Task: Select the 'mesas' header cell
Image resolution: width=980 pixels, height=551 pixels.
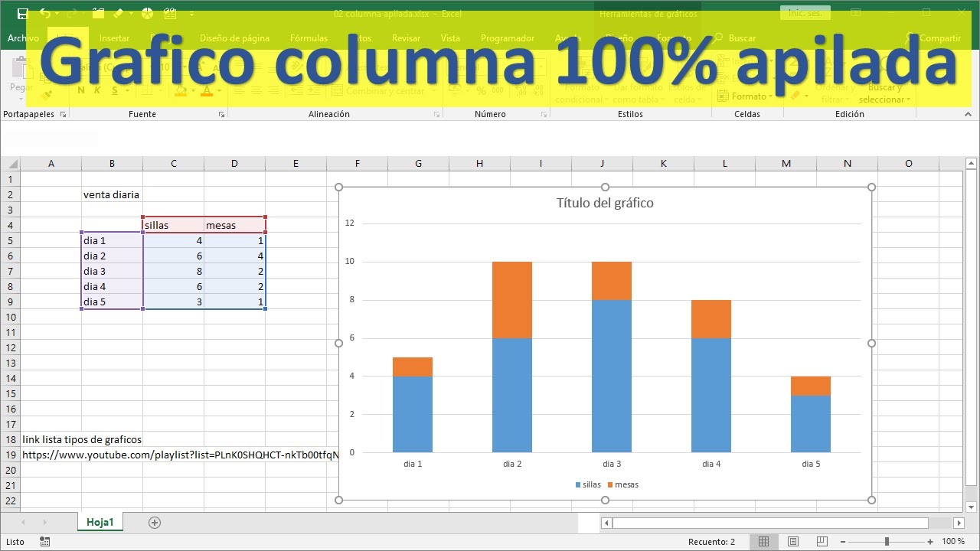Action: pyautogui.click(x=234, y=225)
